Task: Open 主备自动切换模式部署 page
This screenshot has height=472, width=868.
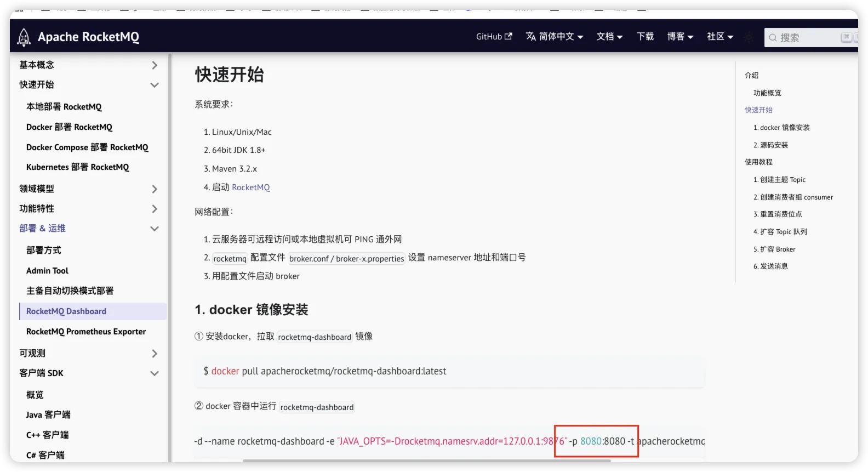Action: 70,291
